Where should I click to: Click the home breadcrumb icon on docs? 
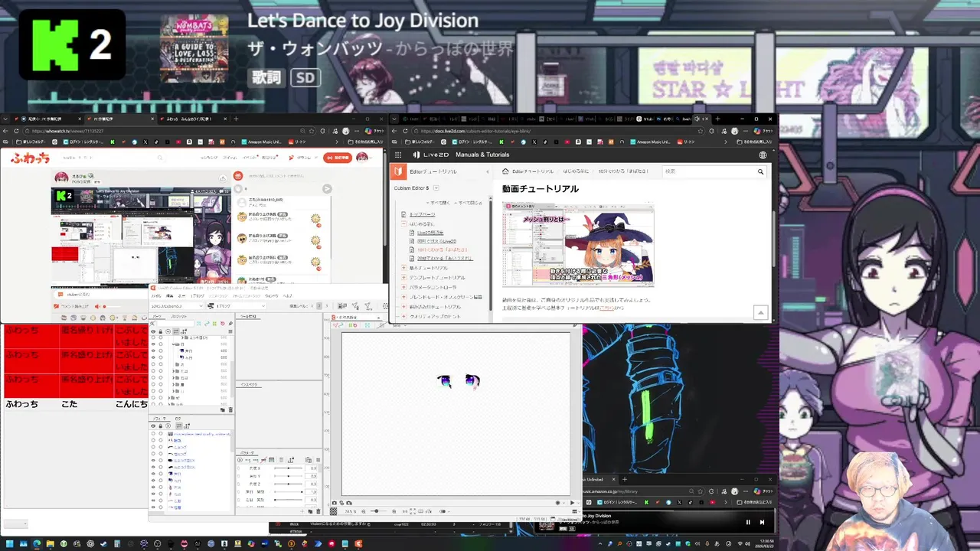[505, 171]
